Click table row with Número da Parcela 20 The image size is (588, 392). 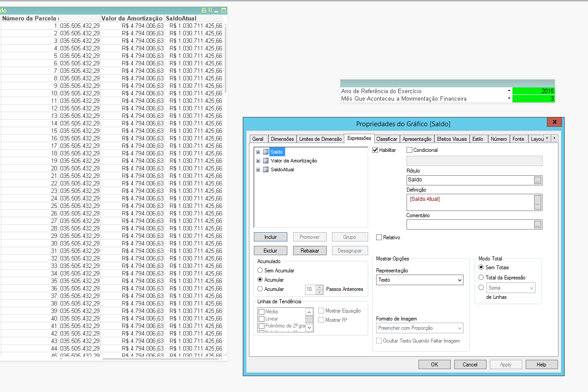(x=112, y=168)
